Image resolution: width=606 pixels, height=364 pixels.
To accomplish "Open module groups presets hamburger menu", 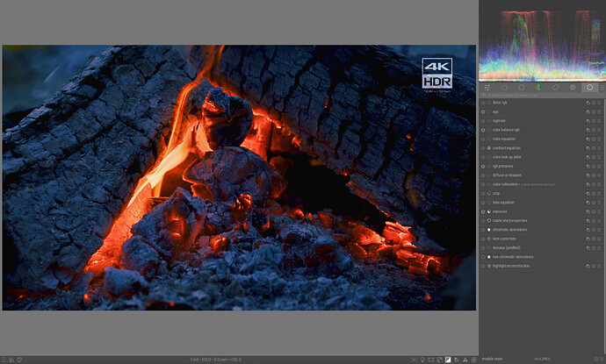I will pos(602,88).
